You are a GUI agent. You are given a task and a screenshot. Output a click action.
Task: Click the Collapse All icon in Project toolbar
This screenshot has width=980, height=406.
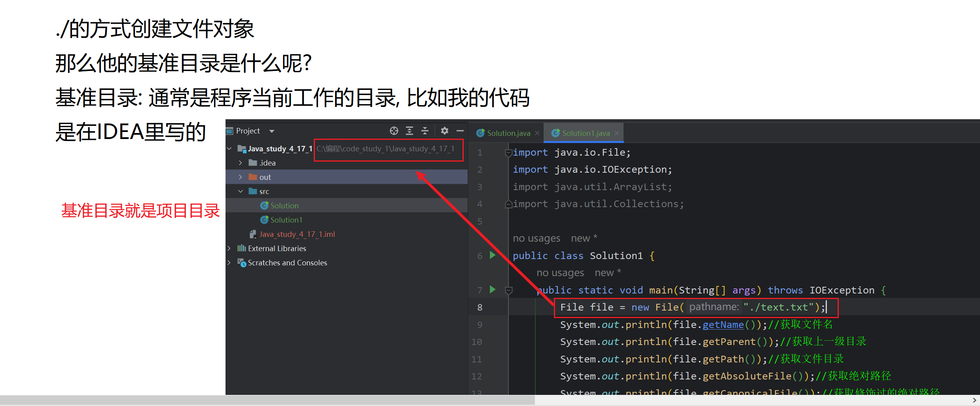tap(425, 131)
